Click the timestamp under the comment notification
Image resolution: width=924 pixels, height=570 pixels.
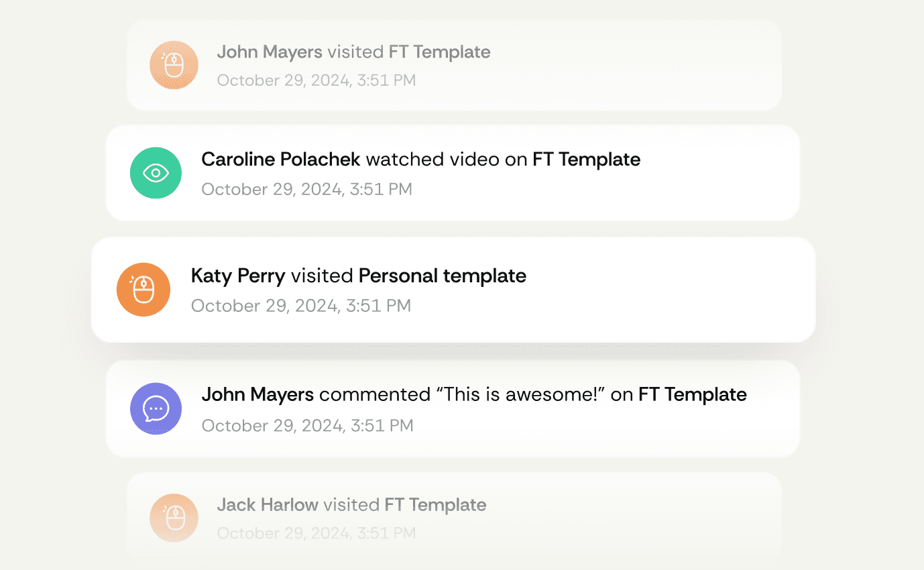click(x=307, y=425)
